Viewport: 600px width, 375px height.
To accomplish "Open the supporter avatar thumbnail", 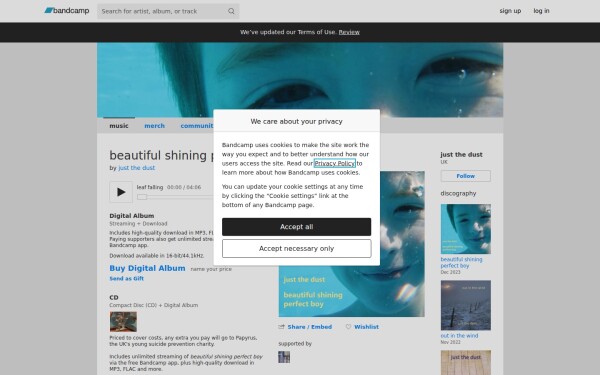I will 284,357.
